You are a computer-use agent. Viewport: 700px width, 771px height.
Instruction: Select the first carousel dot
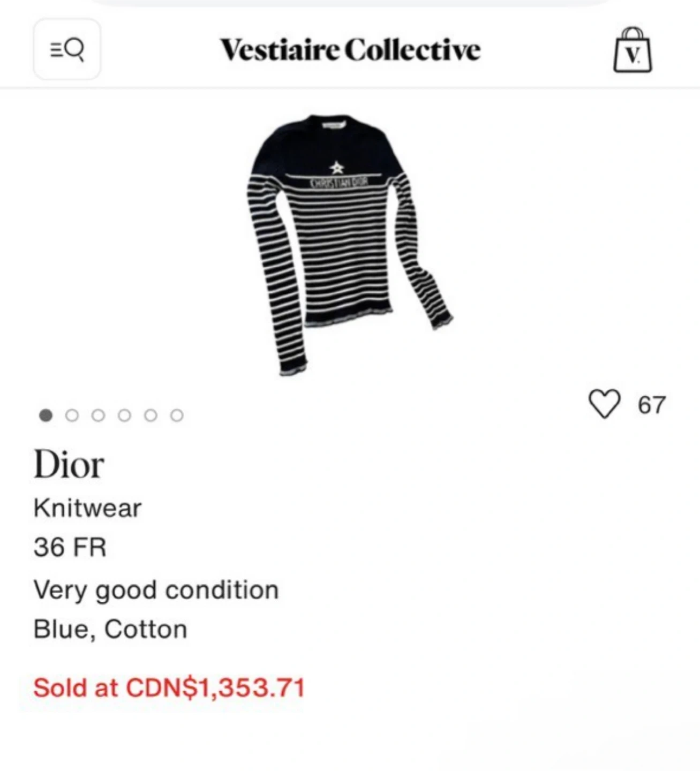tap(46, 415)
